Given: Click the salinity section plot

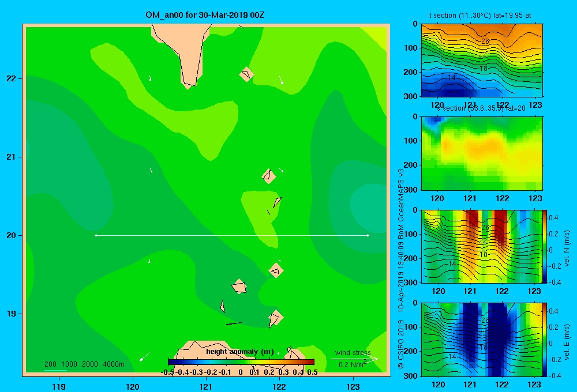Looking at the screenshot, I should 482,153.
